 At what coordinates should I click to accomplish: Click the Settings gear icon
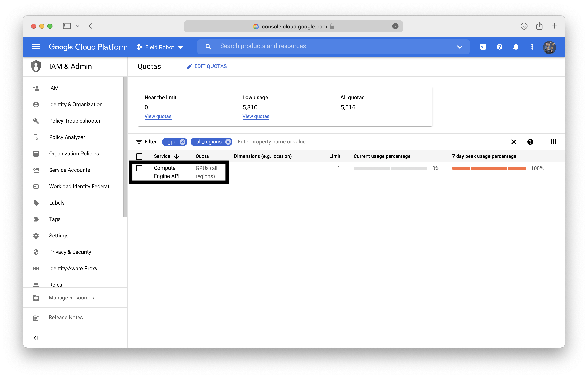click(36, 236)
